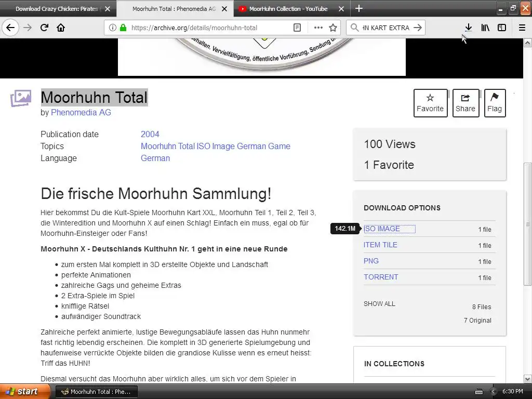Click the scrollbar up arrow

[527, 43]
